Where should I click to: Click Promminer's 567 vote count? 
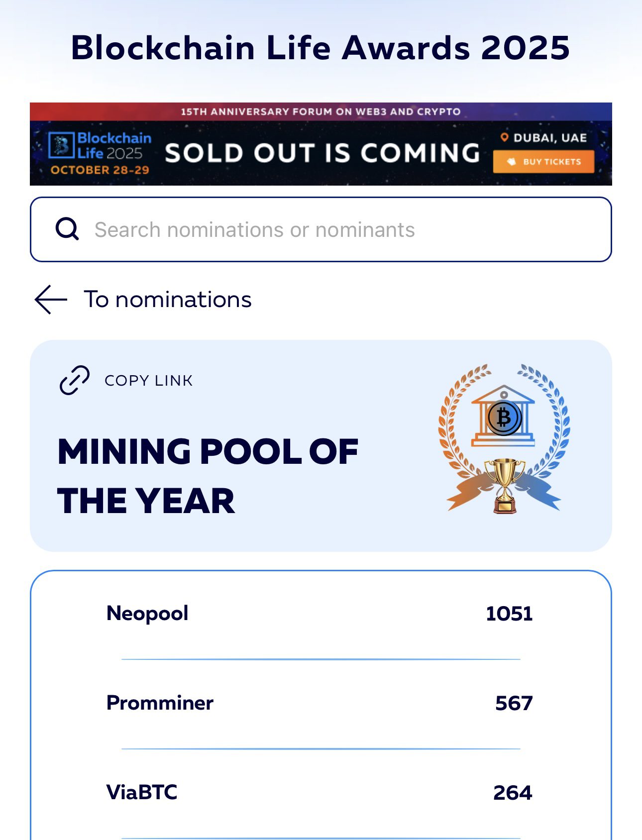pyautogui.click(x=514, y=703)
